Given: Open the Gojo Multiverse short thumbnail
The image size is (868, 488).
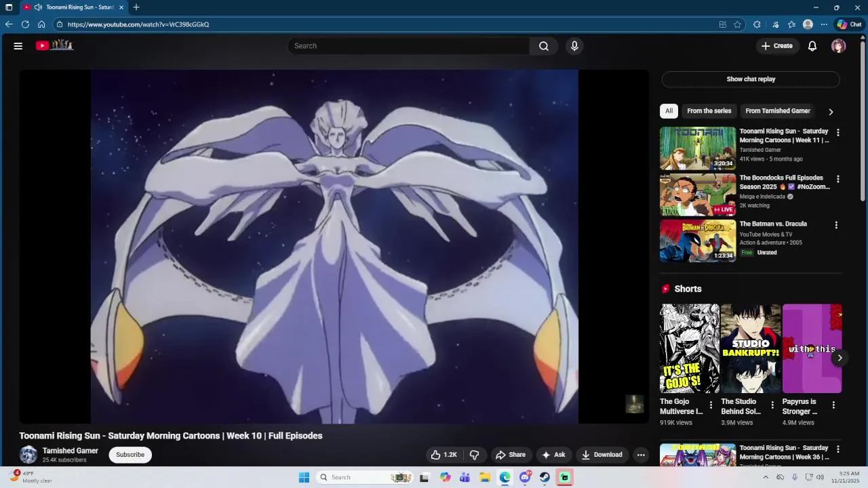Looking at the screenshot, I should [x=690, y=348].
